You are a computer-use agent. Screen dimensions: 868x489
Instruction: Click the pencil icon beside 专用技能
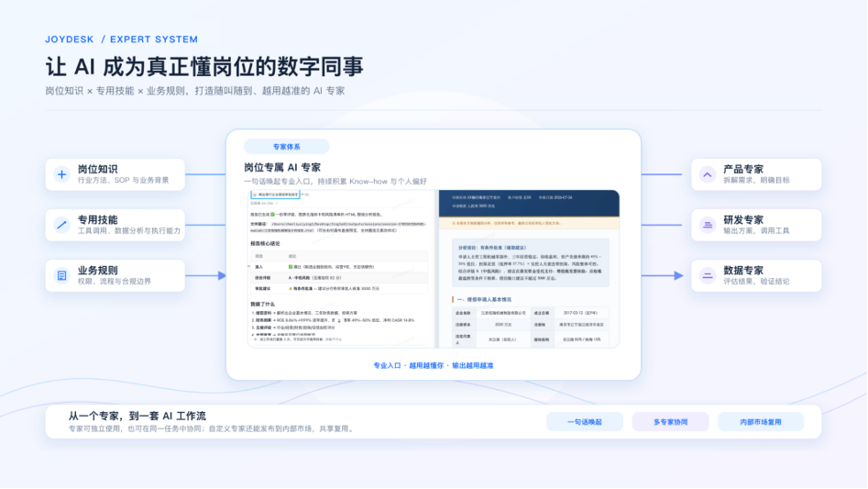point(62,225)
